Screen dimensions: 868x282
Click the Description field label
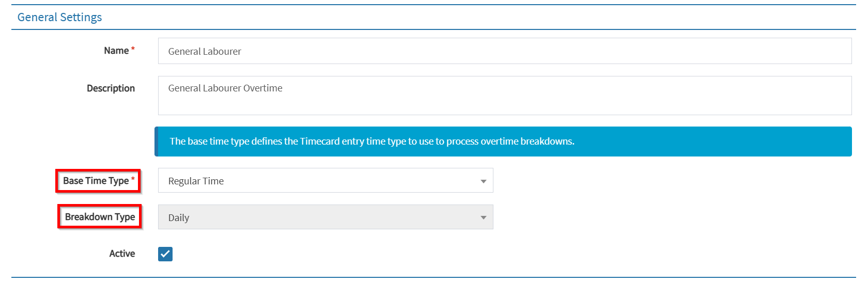111,88
